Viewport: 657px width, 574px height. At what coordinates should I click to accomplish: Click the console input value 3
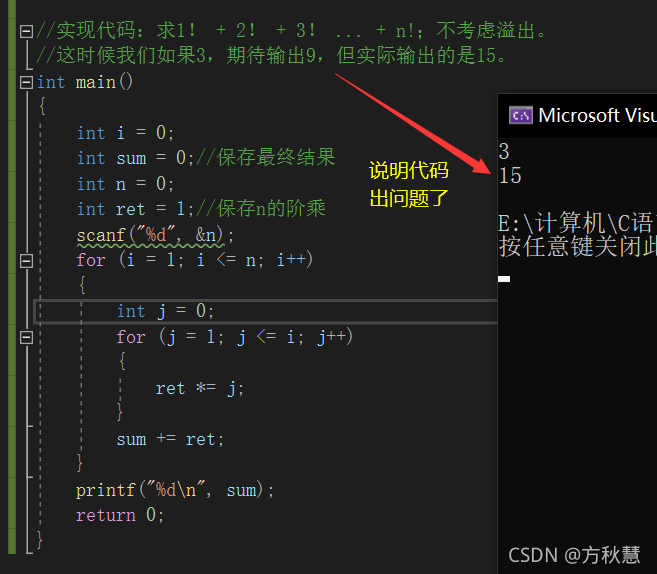(504, 151)
